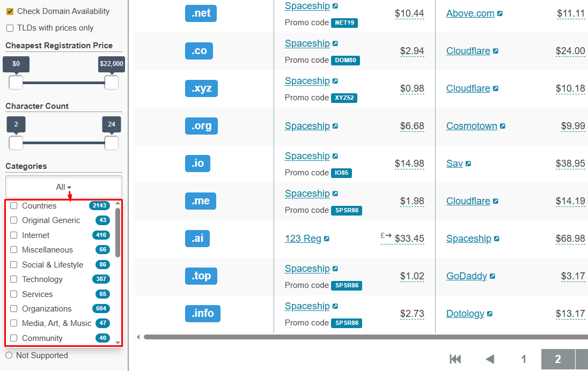Enable TLDs with prices only

(x=10, y=28)
